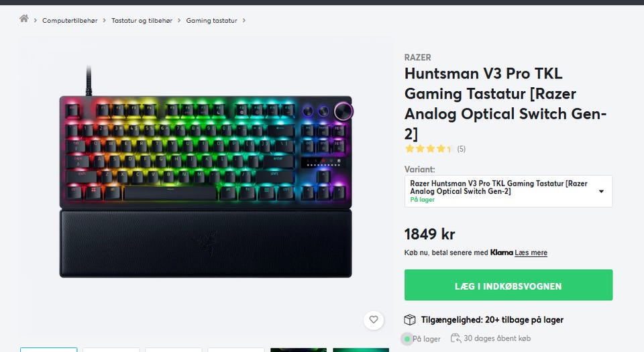Open the Variant selection dropdown
Screen dimensions: 644x352
tap(508, 191)
